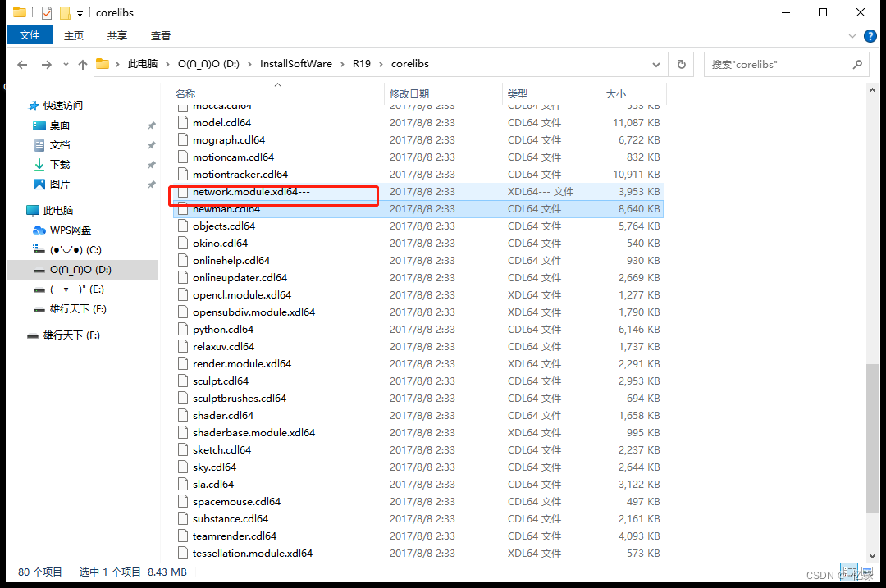Open the (E:) drive in navigation pane
Image resolution: width=886 pixels, height=588 pixels.
pyautogui.click(x=76, y=289)
